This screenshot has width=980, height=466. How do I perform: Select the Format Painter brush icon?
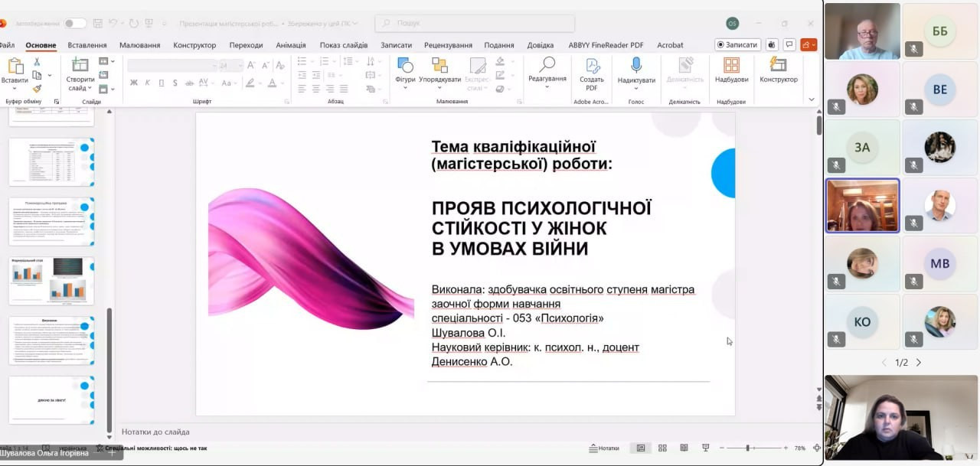[x=37, y=89]
